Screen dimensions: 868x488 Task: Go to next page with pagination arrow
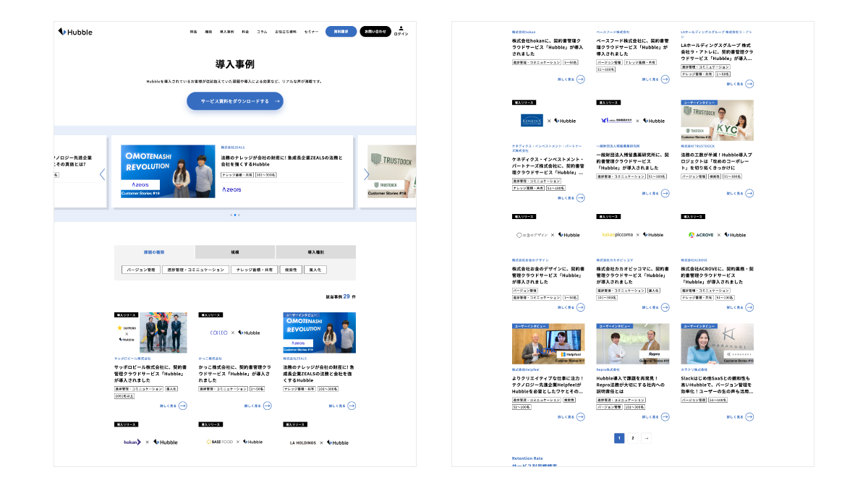pos(646,438)
